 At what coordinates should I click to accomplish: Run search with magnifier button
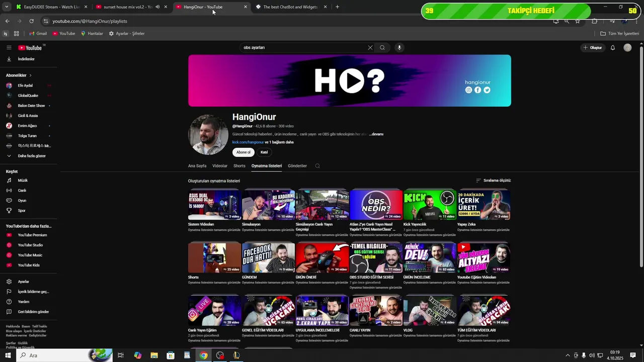coord(382,48)
